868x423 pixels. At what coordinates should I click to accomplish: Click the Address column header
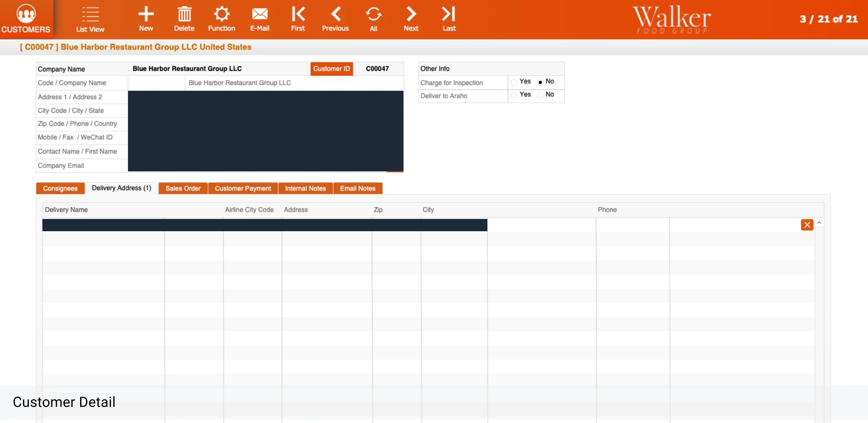tap(296, 210)
